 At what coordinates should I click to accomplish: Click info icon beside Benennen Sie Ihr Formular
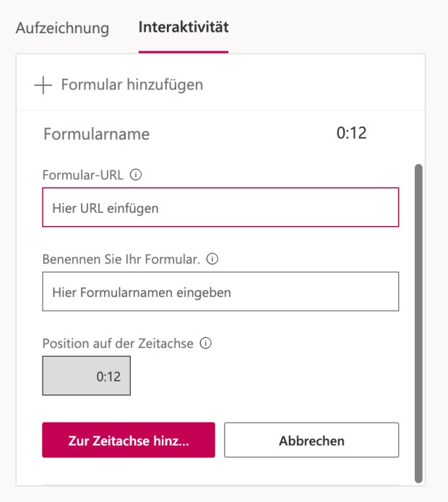[212, 259]
